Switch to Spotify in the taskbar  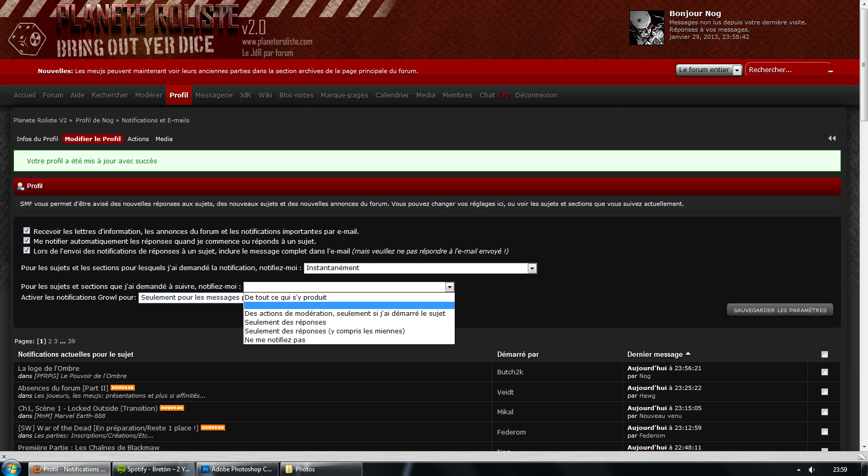153,469
